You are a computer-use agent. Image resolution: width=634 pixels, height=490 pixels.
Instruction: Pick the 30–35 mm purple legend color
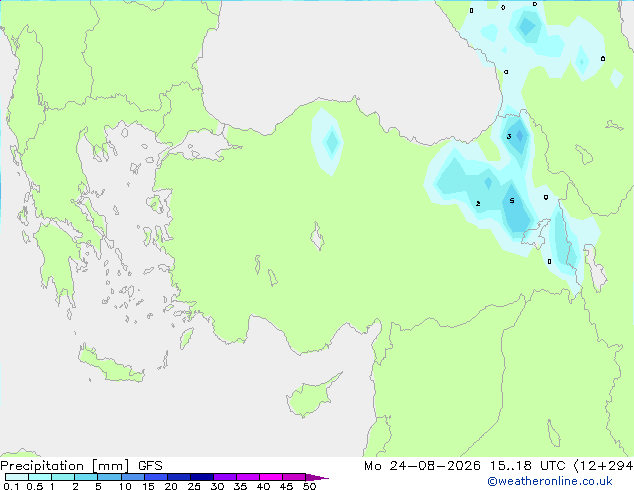[x=225, y=477]
